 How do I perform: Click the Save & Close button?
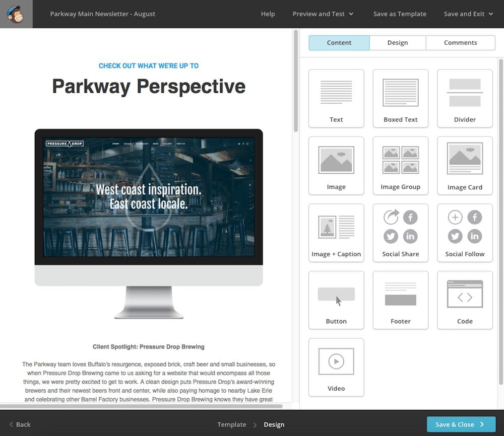click(461, 424)
